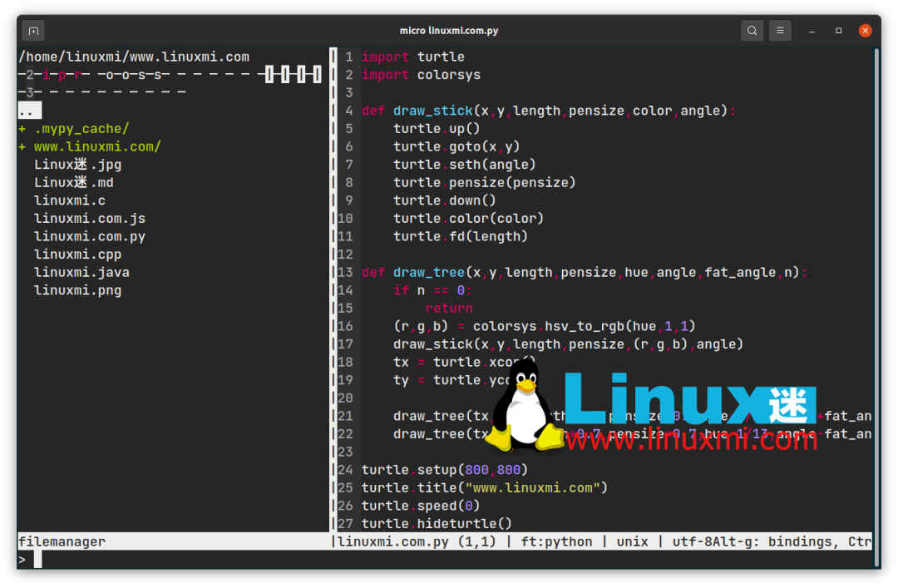The height and width of the screenshot is (588, 898).
Task: Click line 'turtle.color(color)'
Action: [468, 219]
